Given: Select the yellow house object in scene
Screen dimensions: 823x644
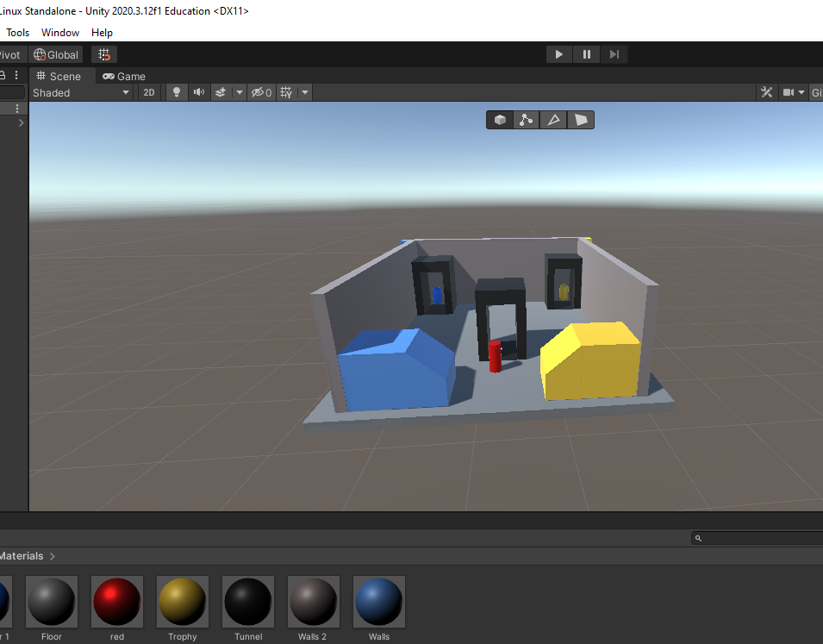Looking at the screenshot, I should tap(590, 360).
